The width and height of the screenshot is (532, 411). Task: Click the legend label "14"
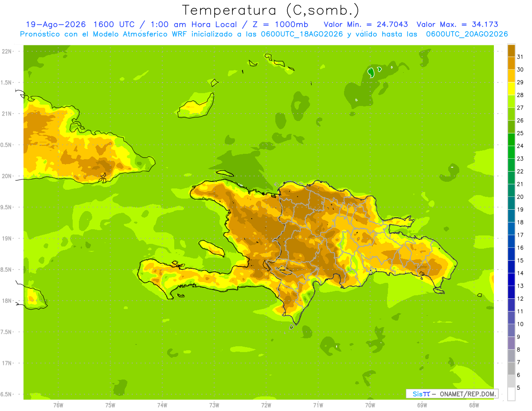pyautogui.click(x=520, y=273)
